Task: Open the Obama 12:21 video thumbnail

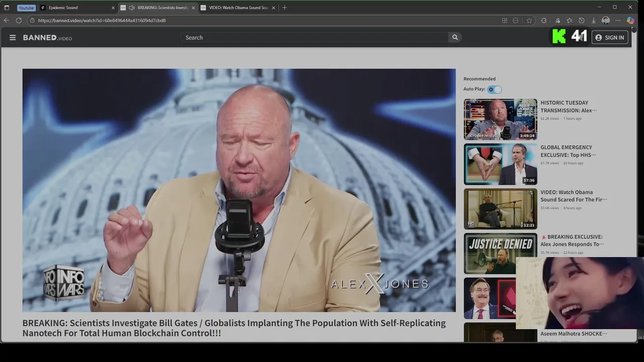Action: point(500,209)
